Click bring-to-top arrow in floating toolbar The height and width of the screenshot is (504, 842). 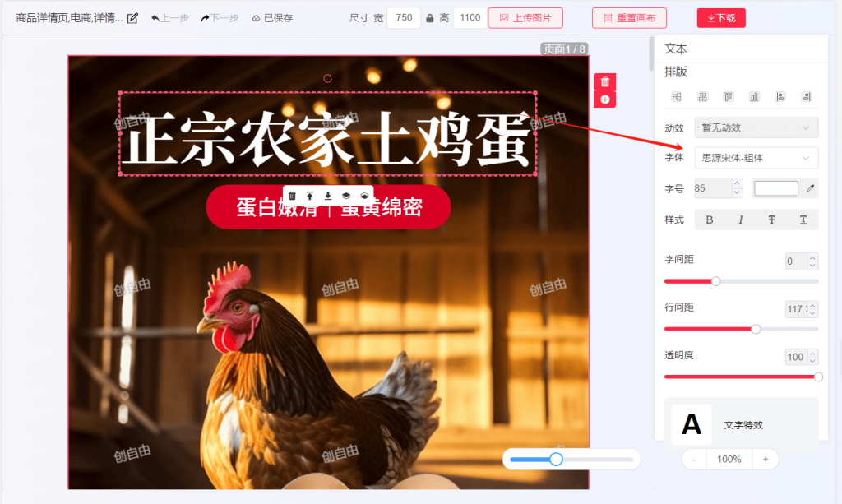click(310, 196)
